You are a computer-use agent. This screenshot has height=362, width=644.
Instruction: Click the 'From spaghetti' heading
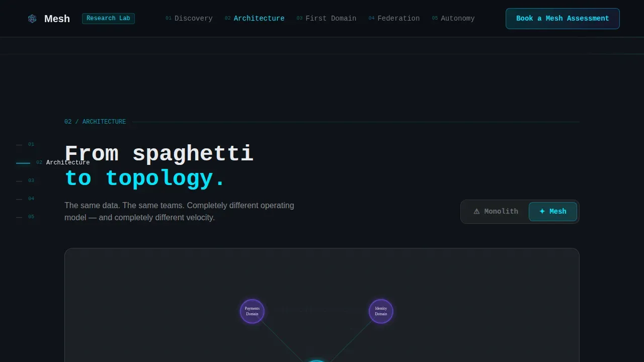pos(159,154)
